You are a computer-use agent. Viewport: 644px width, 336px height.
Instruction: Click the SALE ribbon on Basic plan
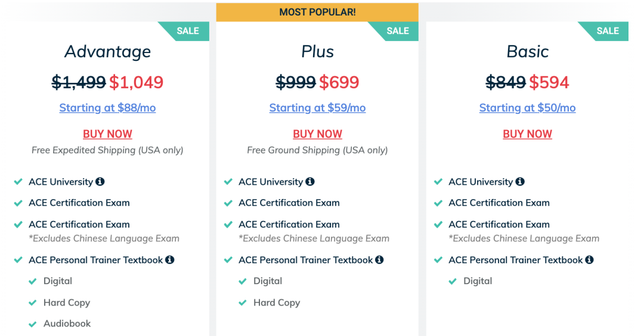click(x=608, y=31)
